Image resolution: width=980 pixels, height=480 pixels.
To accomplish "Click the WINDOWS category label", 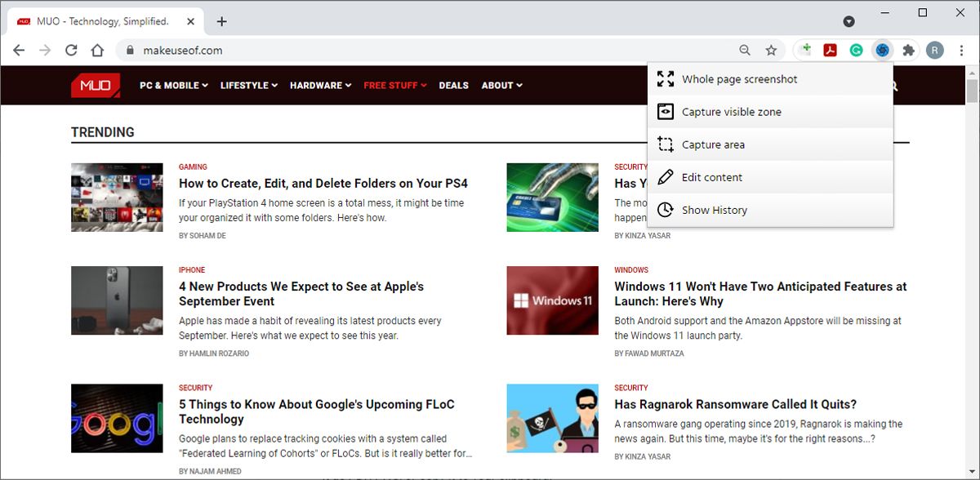I will [x=631, y=269].
